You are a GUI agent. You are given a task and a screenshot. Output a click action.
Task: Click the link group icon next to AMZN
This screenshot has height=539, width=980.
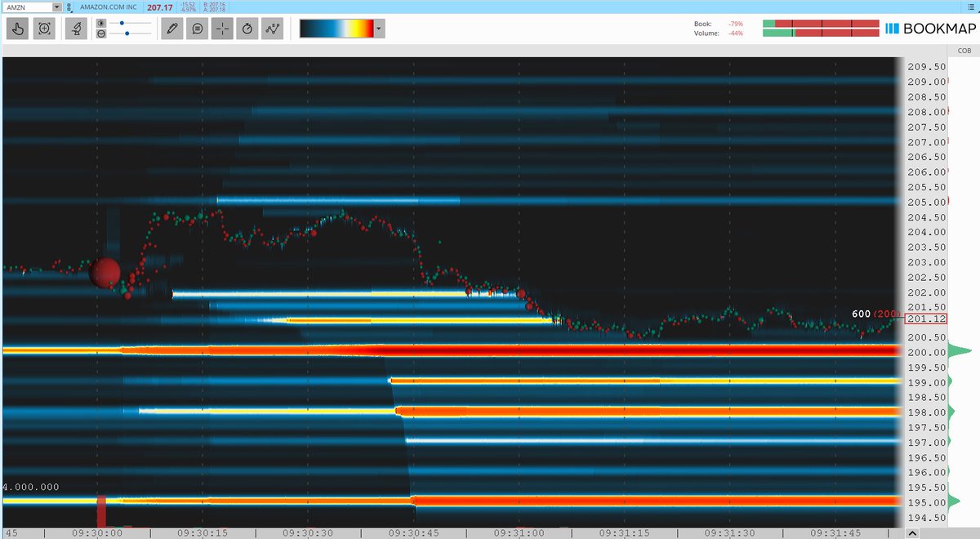click(x=70, y=7)
